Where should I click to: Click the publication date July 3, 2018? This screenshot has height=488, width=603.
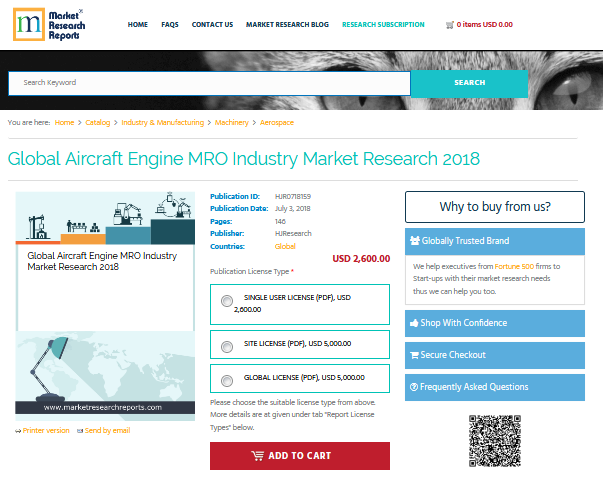pyautogui.click(x=292, y=208)
